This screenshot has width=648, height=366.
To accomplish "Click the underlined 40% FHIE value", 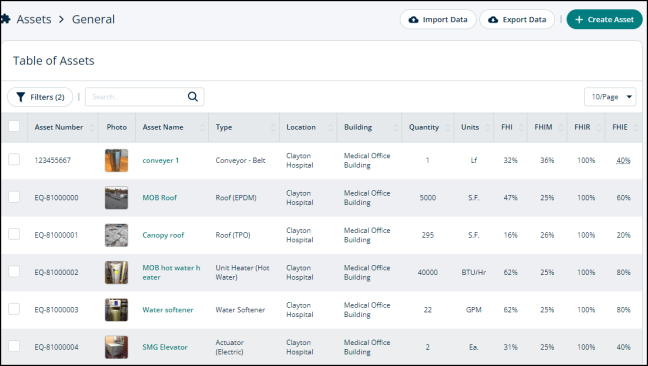I will click(623, 160).
